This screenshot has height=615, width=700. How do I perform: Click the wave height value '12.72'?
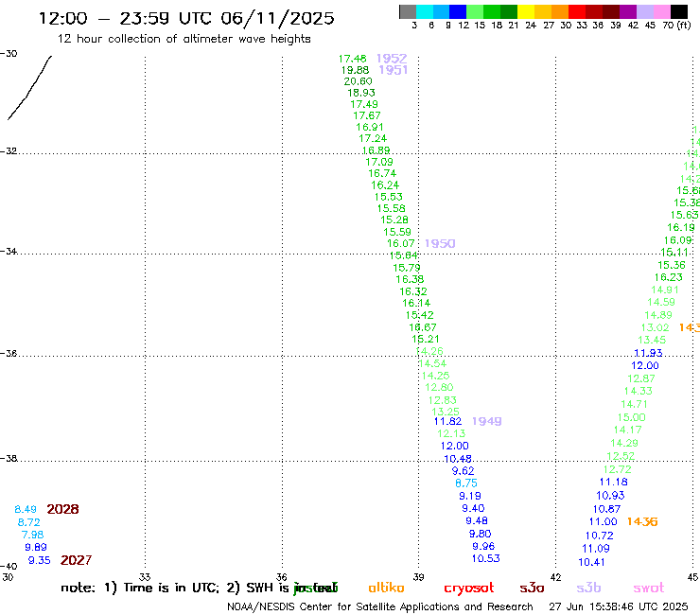[617, 469]
